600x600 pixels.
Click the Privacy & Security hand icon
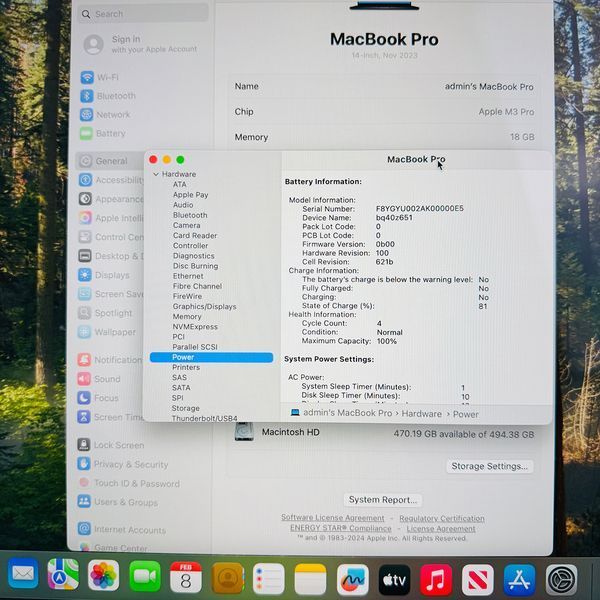click(84, 463)
